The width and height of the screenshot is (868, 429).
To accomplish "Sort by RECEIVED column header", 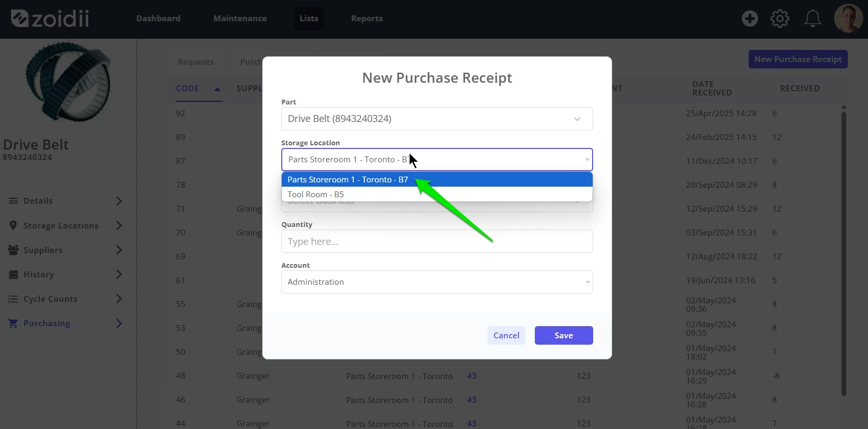I will point(800,89).
